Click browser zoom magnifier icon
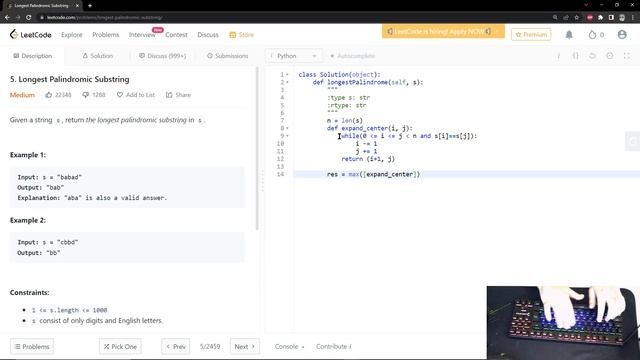 point(555,18)
